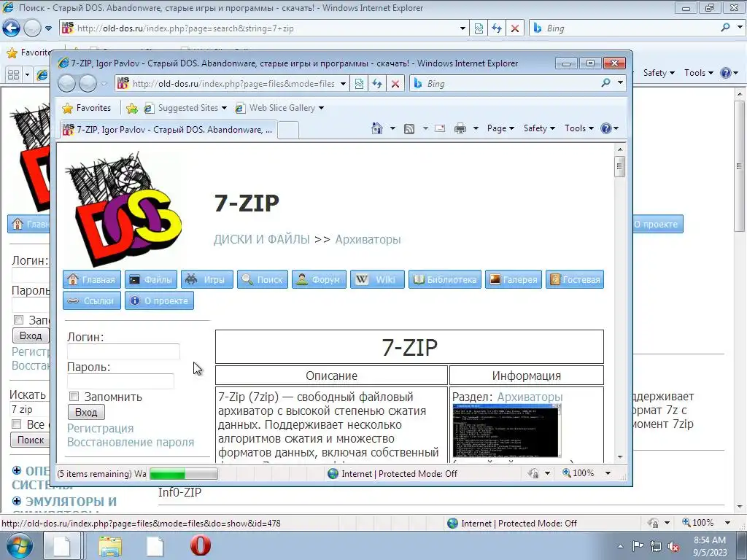Image resolution: width=747 pixels, height=560 pixels.
Task: Open Print options dropdown arrow in front window
Action: point(476,128)
